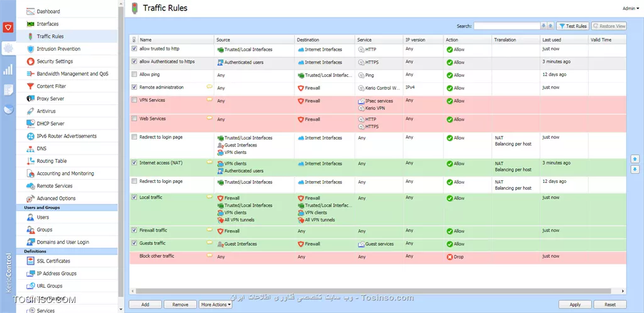The image size is (644, 313).
Task: Click the IPv6 Router Advertisements icon
Action: [x=30, y=136]
